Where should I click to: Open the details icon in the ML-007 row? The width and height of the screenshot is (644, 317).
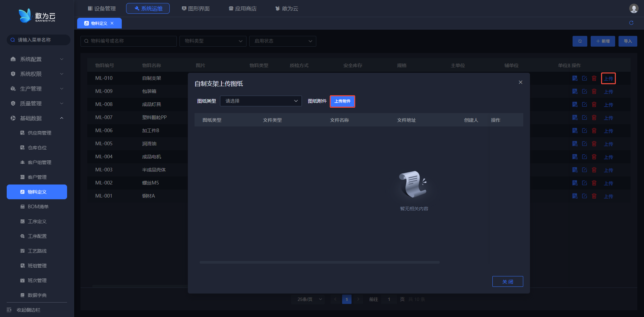pyautogui.click(x=575, y=117)
